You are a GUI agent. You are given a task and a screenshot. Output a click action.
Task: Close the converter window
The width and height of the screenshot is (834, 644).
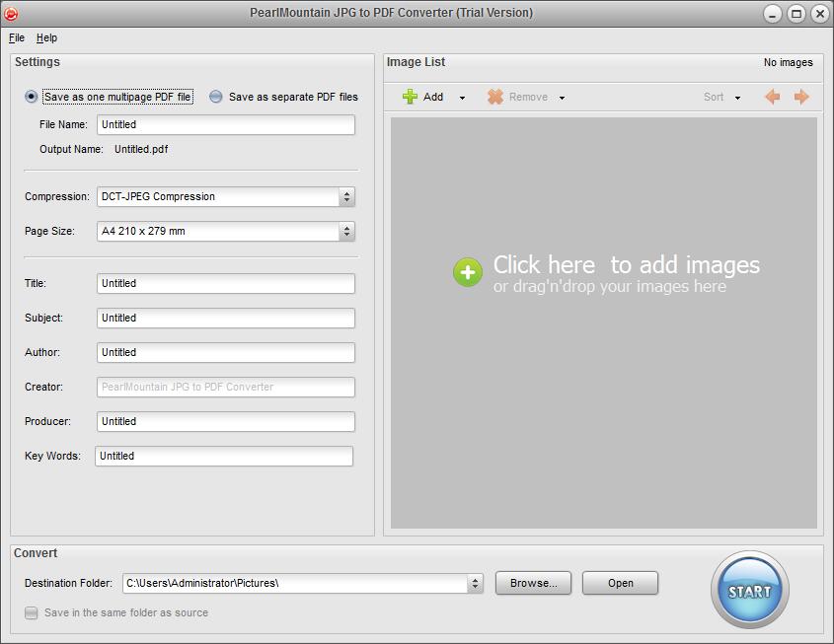pos(820,14)
